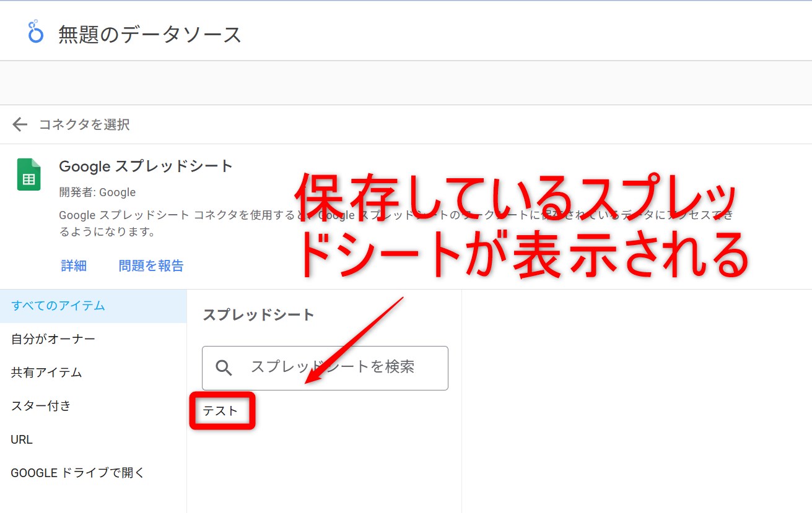The image size is (812, 513).
Task: Select the URL option
Action: [93, 439]
